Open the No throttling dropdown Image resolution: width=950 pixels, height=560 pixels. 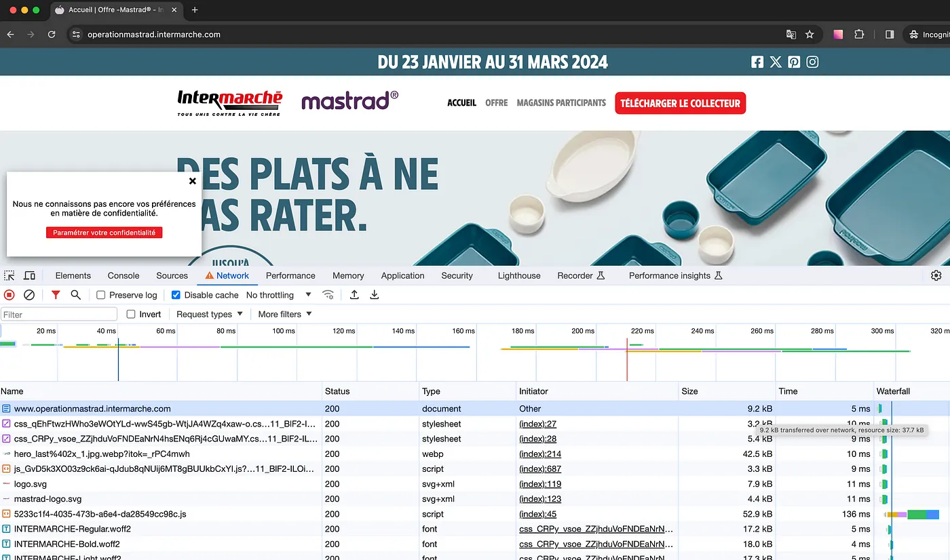coord(278,295)
